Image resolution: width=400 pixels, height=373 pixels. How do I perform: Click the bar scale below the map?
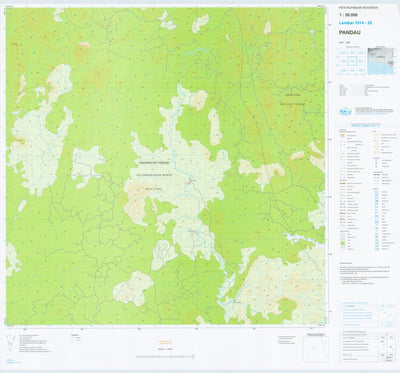(165, 357)
